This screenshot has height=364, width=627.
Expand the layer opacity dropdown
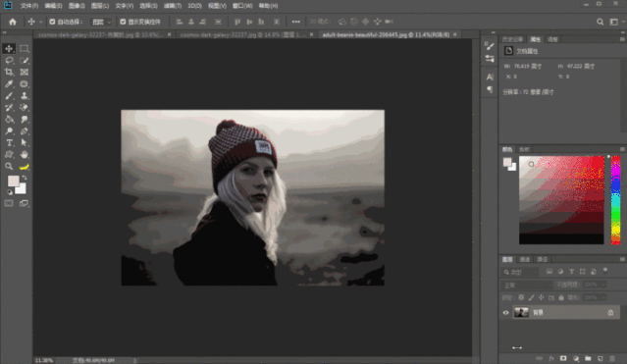603,285
